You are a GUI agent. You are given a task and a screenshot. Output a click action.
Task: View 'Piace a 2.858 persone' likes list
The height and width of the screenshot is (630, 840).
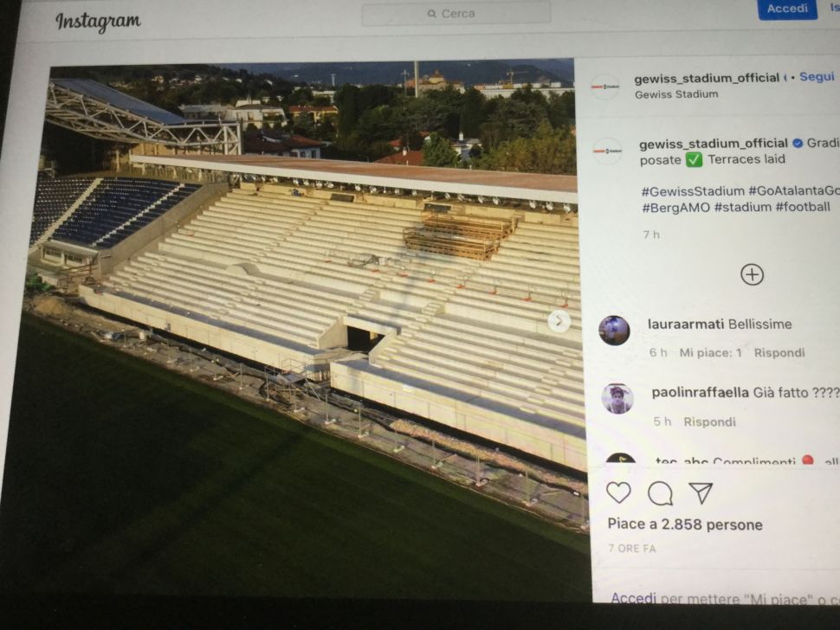pyautogui.click(x=687, y=524)
